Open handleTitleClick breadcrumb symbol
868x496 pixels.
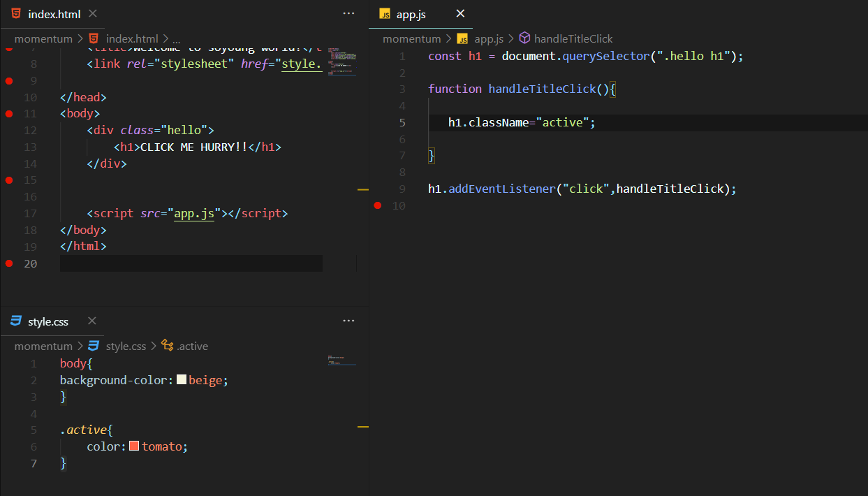573,38
